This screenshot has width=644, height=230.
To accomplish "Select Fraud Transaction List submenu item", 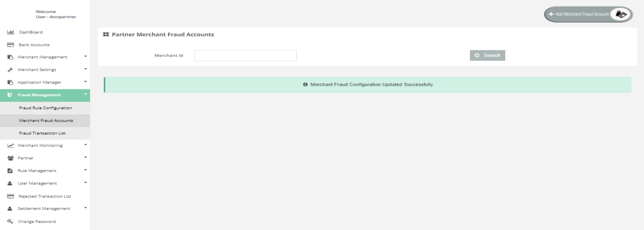I will click(x=42, y=133).
